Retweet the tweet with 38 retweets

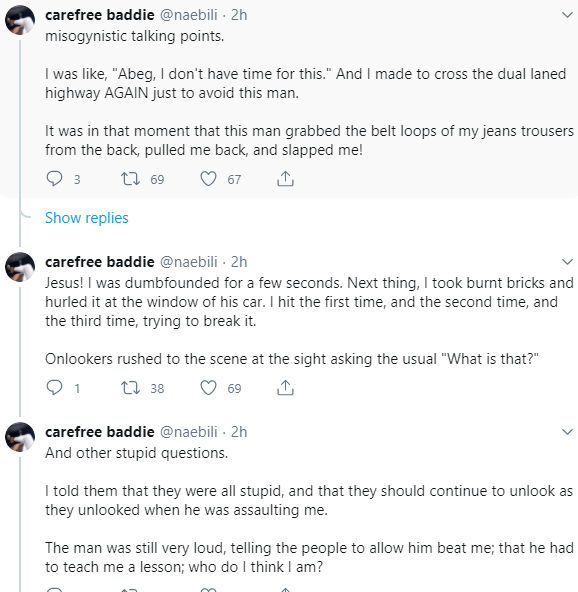point(130,388)
